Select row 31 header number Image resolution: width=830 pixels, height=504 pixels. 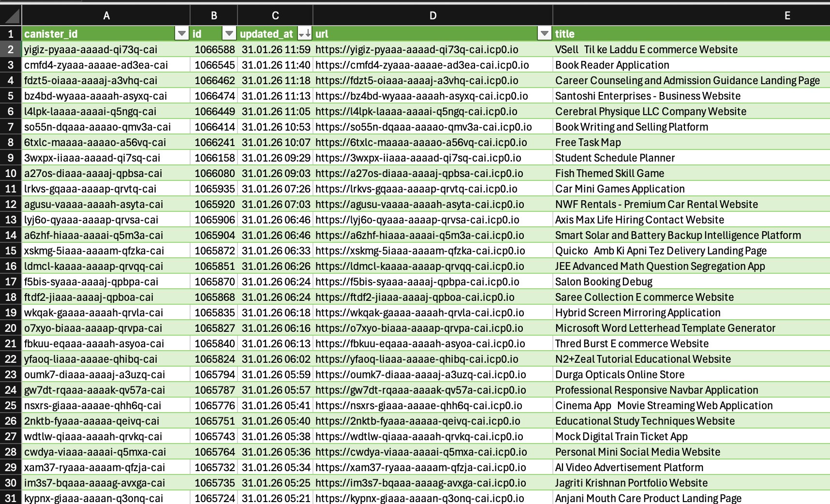point(11,498)
